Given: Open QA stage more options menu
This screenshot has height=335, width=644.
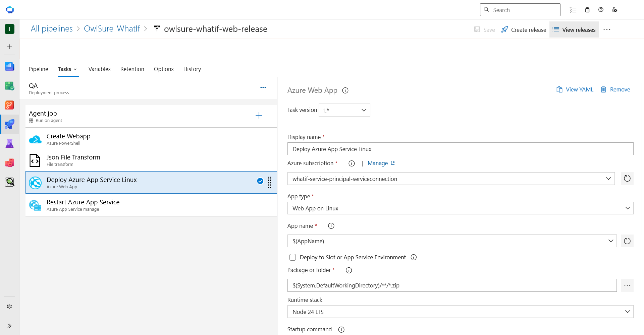Looking at the screenshot, I should (x=263, y=87).
